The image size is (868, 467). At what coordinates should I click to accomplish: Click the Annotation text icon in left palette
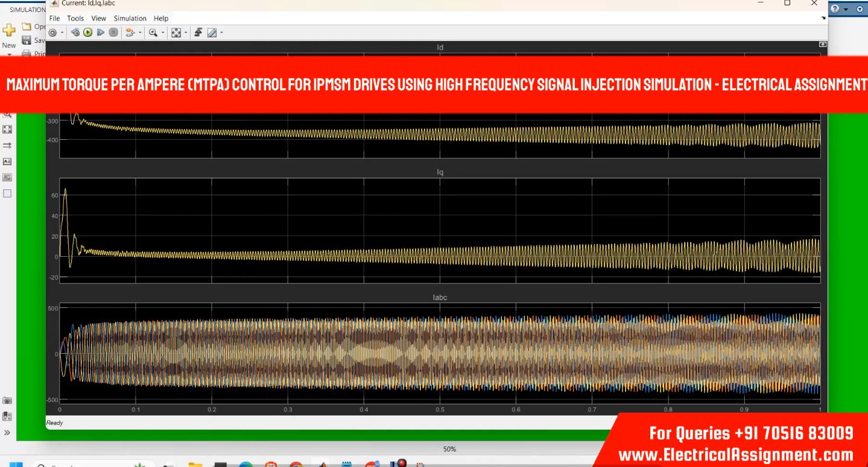coord(7,161)
